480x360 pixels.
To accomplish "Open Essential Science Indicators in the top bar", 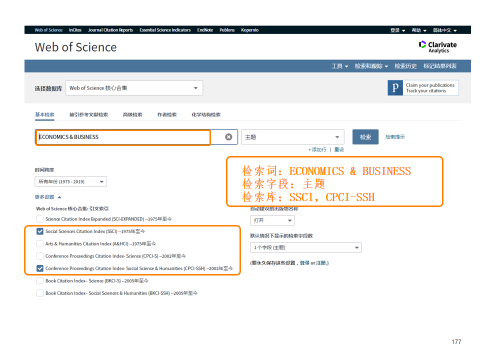I will tap(165, 30).
